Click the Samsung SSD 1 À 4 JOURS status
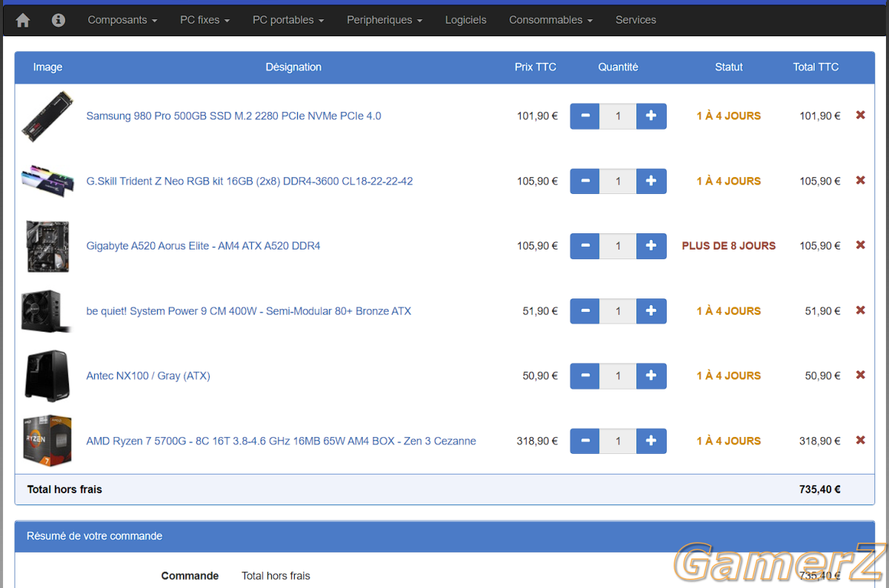 coord(729,116)
